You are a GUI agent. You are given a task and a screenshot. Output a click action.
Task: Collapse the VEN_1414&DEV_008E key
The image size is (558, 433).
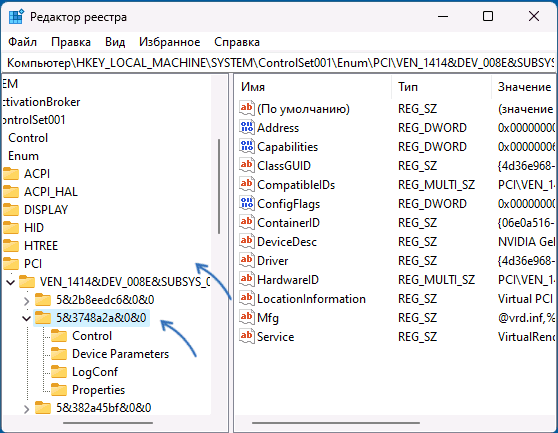pyautogui.click(x=11, y=282)
